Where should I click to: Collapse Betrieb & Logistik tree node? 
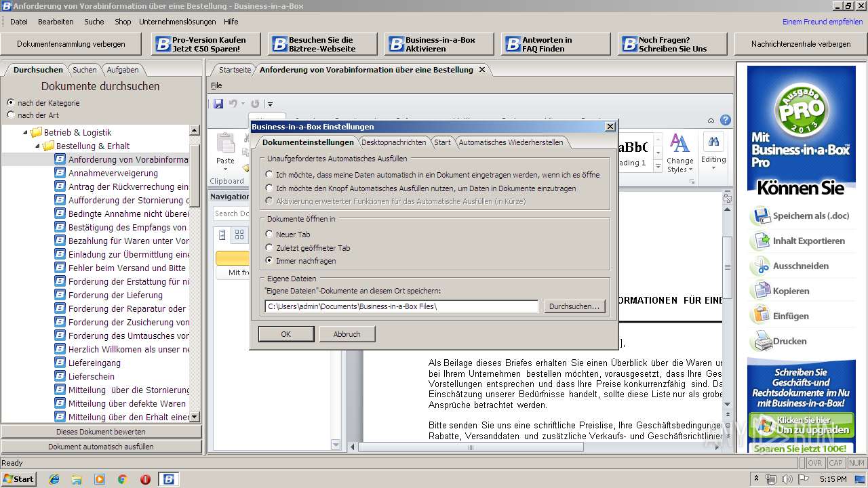point(26,133)
